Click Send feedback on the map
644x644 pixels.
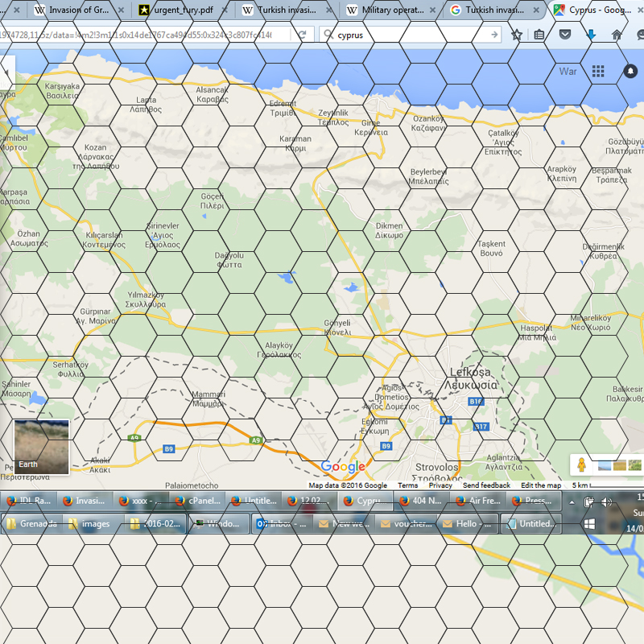tap(486, 485)
